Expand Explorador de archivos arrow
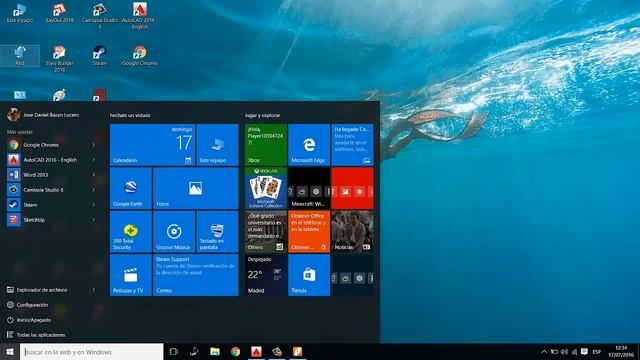This screenshot has width=640, height=360. pyautogui.click(x=93, y=290)
